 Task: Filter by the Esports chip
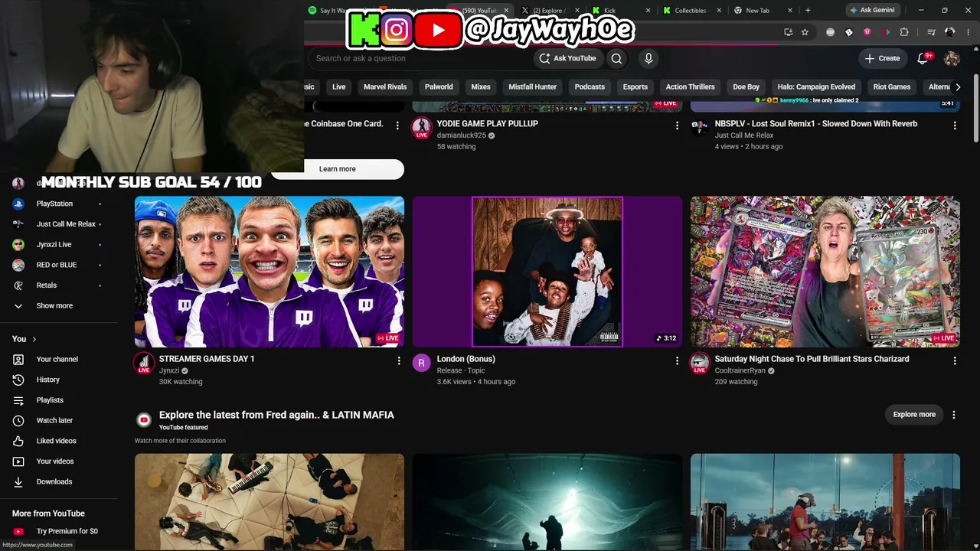point(635,86)
